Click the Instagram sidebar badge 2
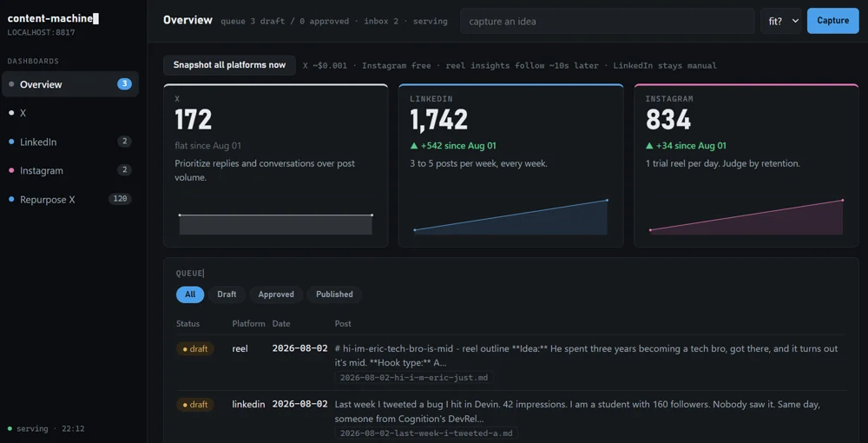868x443 pixels. (124, 170)
